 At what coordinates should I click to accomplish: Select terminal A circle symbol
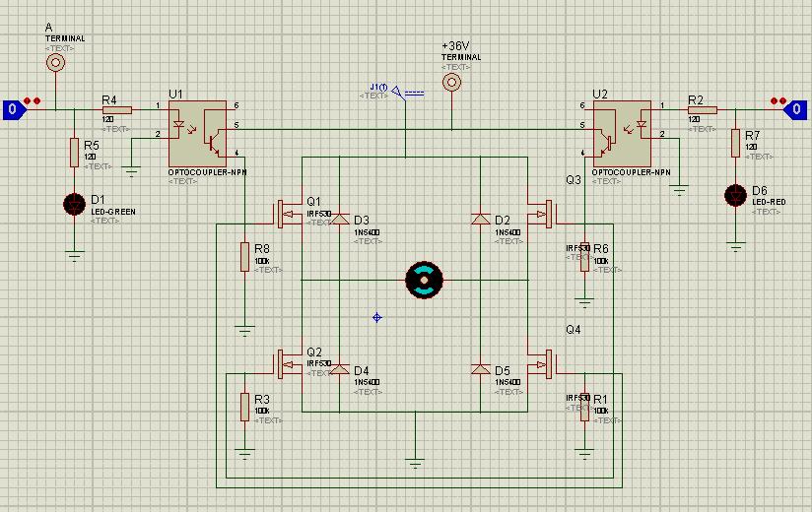tap(55, 63)
